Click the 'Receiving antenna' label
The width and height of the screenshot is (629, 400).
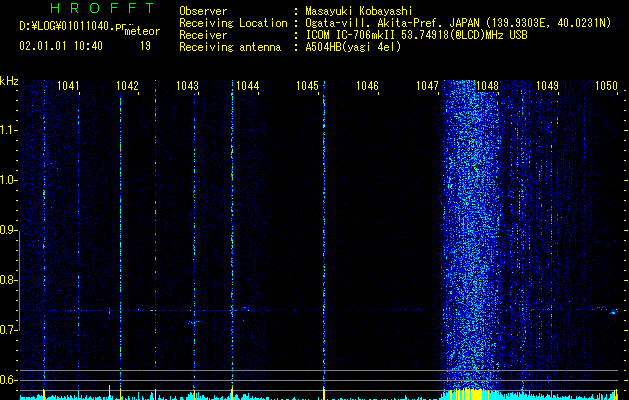point(230,47)
